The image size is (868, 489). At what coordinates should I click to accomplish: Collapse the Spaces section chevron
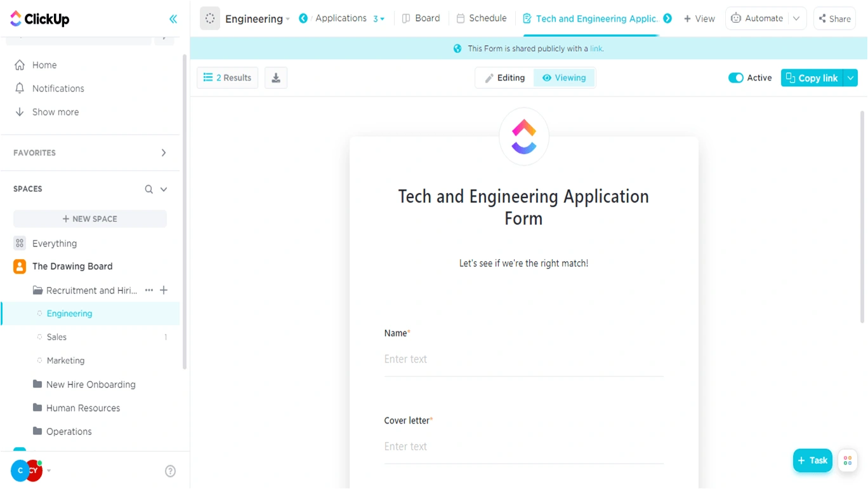[x=164, y=189]
